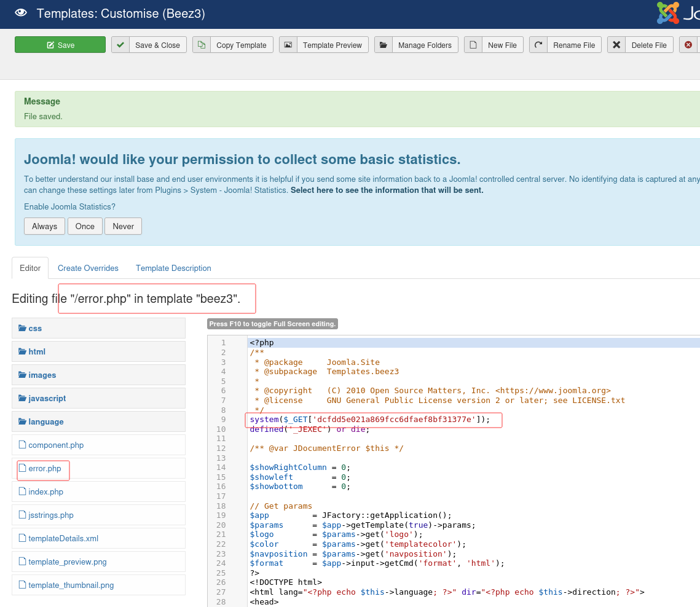
Task: Click the Copy Template icon
Action: pyautogui.click(x=202, y=45)
